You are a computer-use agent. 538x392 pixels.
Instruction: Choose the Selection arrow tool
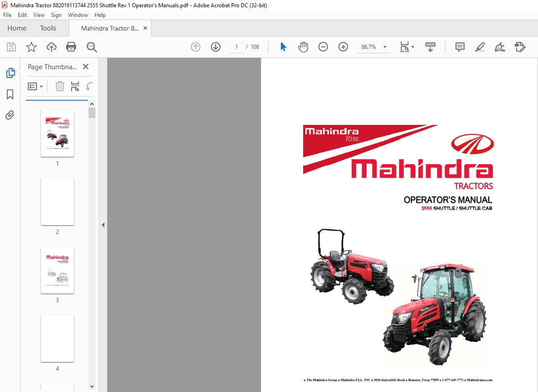(x=283, y=46)
